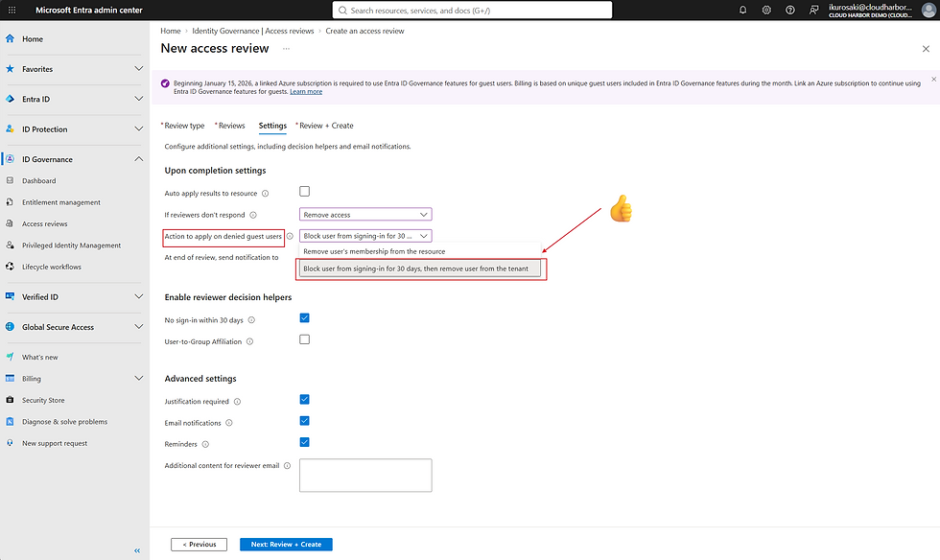940x560 pixels.
Task: Expand Global Secure Access section chevron
Action: pos(138,327)
